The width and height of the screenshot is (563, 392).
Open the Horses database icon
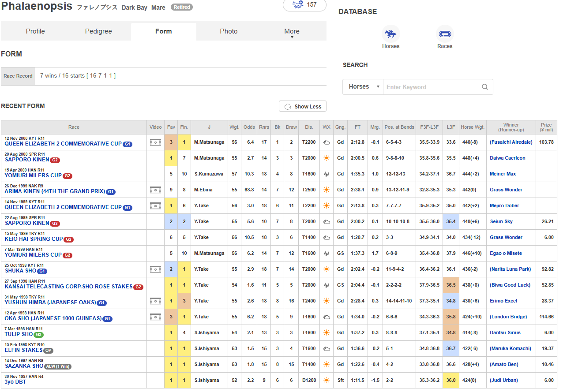tap(390, 37)
